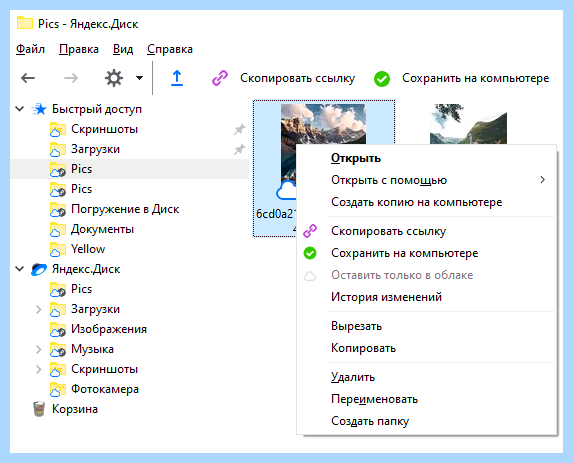573x463 pixels.
Task: Choose Удалить in context menu
Action: coord(353,377)
